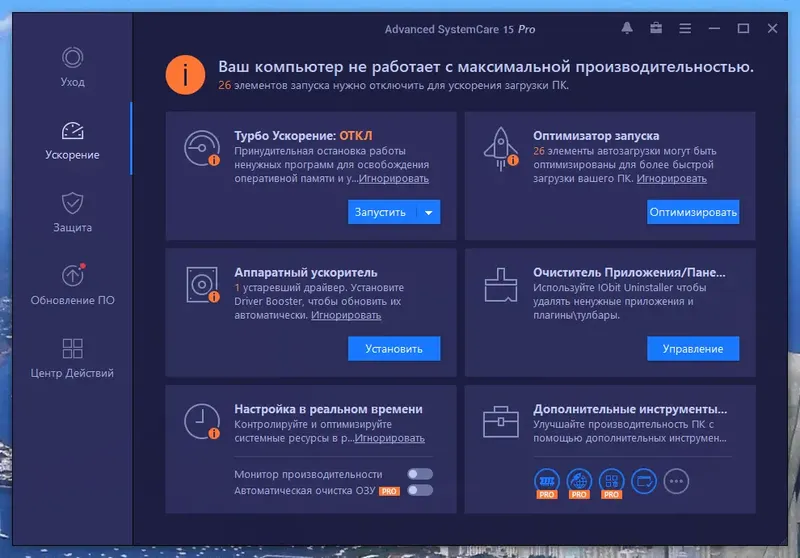Select the Ускорение tab label
The height and width of the screenshot is (558, 800).
pos(72,155)
